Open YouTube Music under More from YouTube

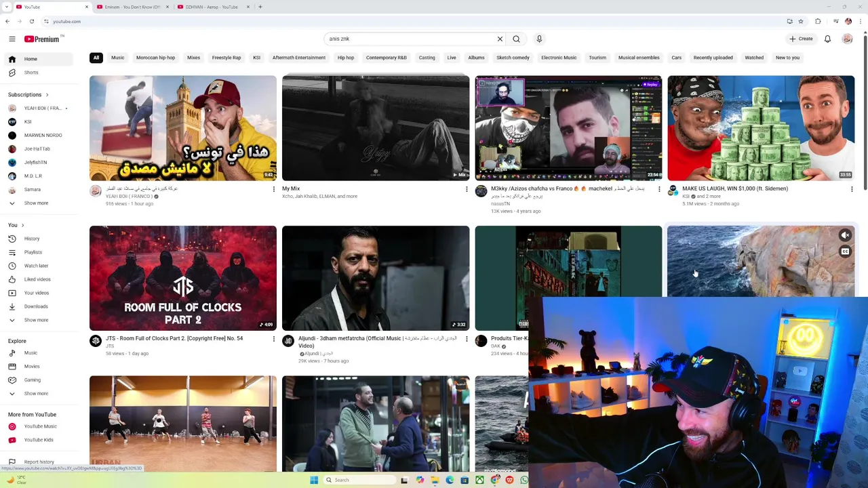click(40, 426)
